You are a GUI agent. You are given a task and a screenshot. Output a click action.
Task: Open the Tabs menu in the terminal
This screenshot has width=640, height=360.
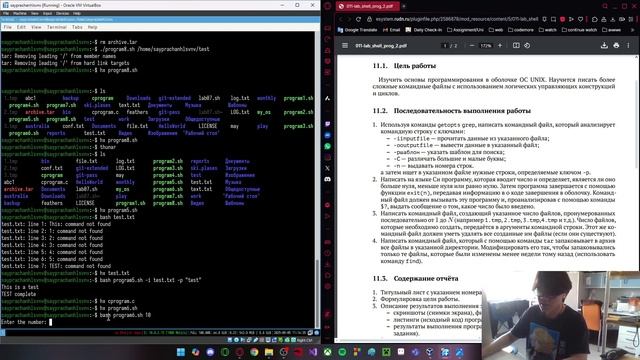pyautogui.click(x=77, y=27)
